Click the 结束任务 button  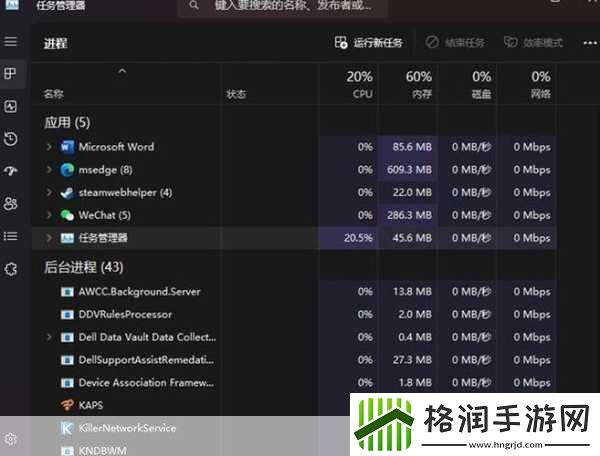coord(455,43)
